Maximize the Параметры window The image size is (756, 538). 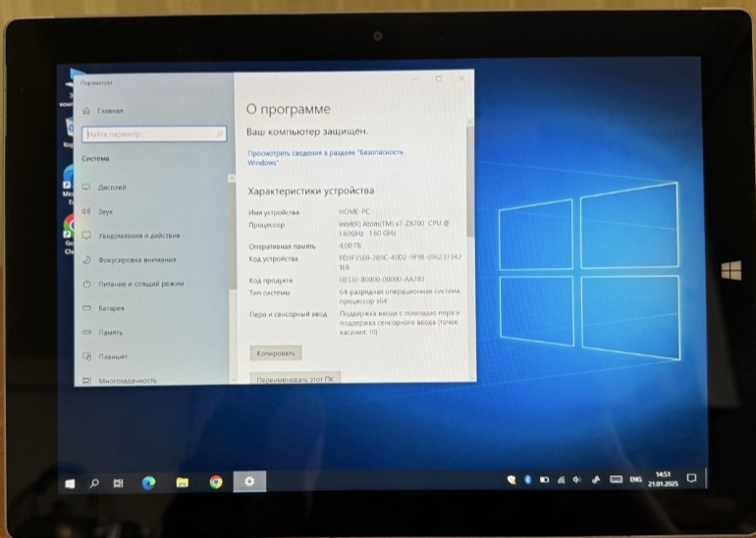pyautogui.click(x=438, y=79)
